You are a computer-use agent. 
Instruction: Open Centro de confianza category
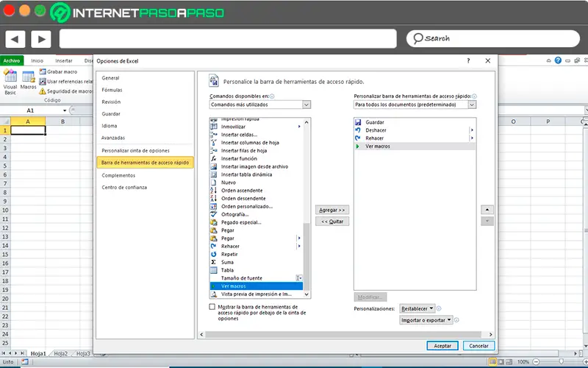click(124, 188)
